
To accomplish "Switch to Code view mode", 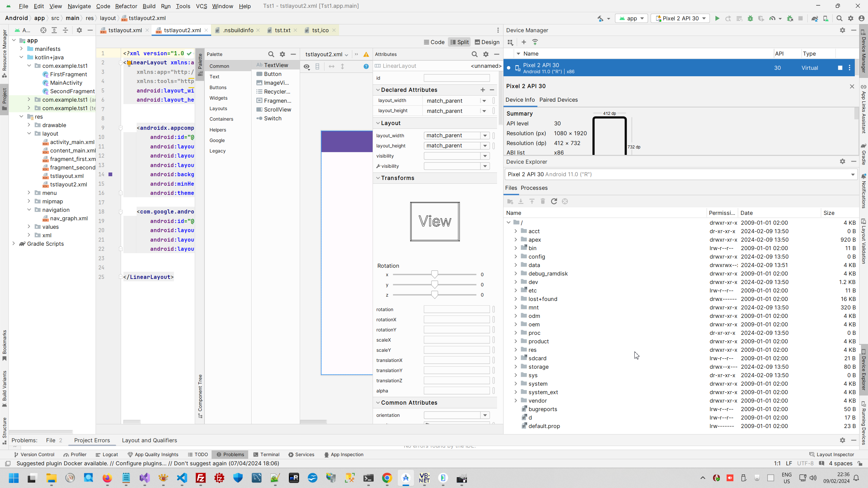I will pos(434,42).
